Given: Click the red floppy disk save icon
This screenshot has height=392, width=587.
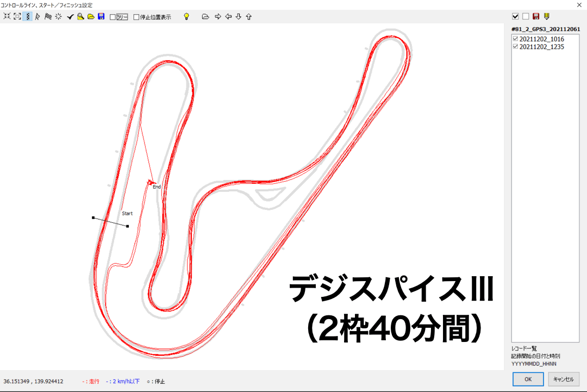Looking at the screenshot, I should [x=536, y=16].
